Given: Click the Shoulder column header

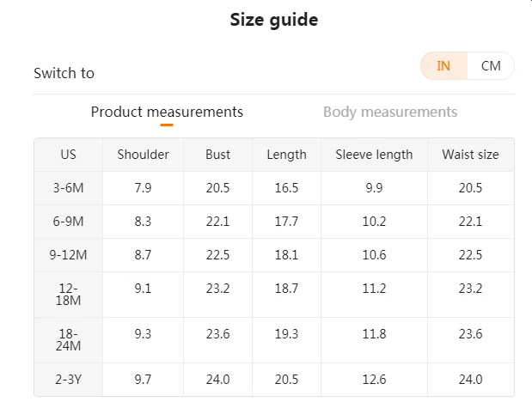Looking at the screenshot, I should click(x=144, y=155).
